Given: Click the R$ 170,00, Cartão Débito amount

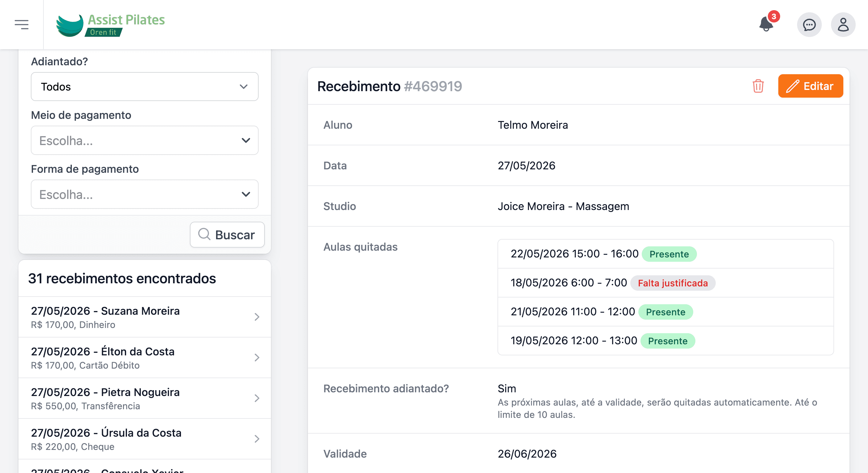Looking at the screenshot, I should click(x=85, y=365).
